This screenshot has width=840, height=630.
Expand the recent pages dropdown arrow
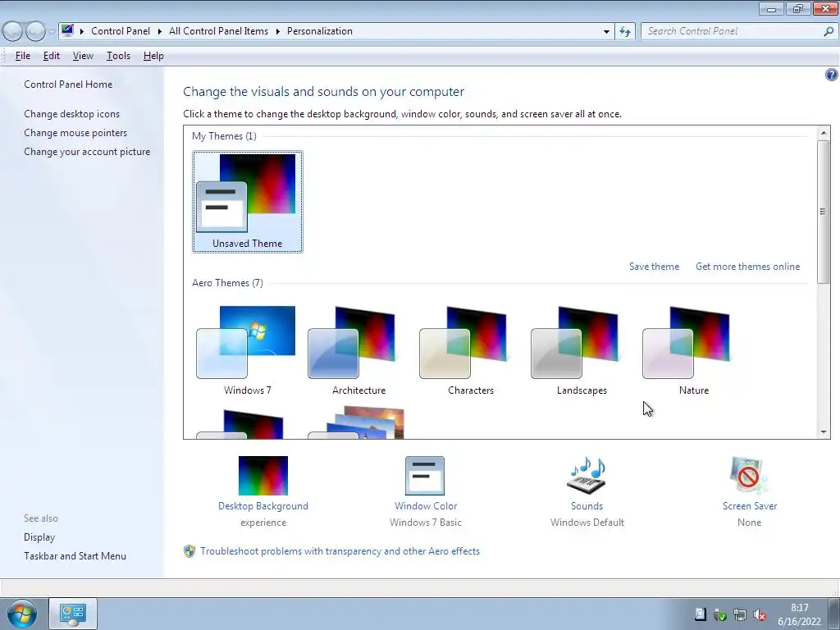[x=52, y=32]
